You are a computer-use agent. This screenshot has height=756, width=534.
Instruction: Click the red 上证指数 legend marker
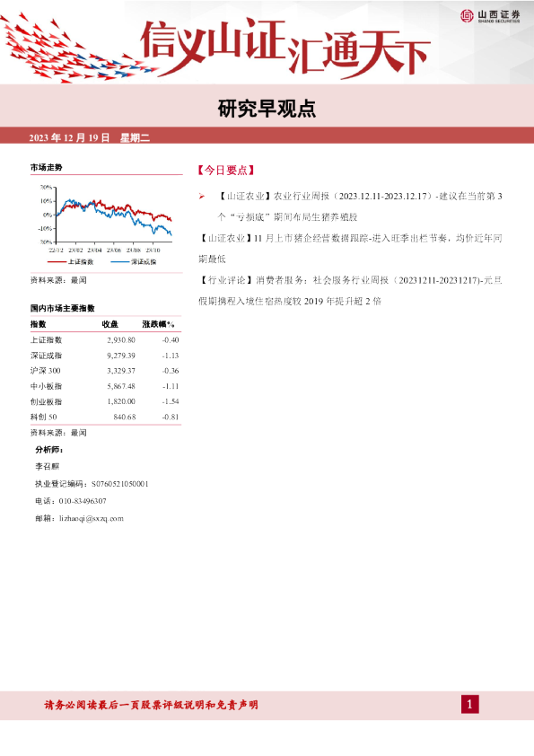(x=57, y=262)
